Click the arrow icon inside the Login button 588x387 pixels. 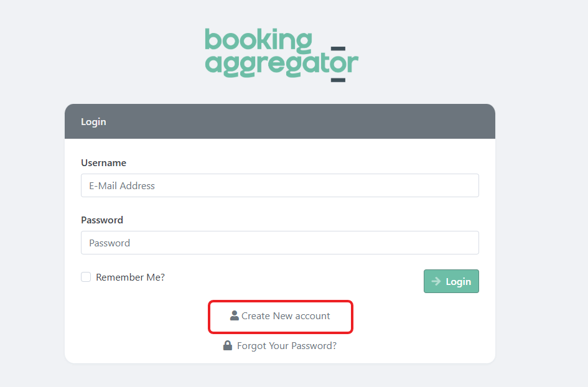click(436, 281)
